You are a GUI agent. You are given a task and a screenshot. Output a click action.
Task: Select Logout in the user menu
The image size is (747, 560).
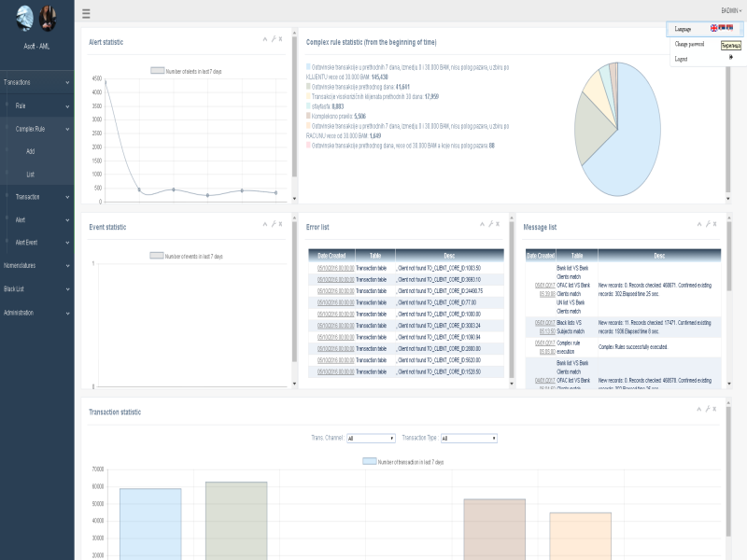(681, 59)
